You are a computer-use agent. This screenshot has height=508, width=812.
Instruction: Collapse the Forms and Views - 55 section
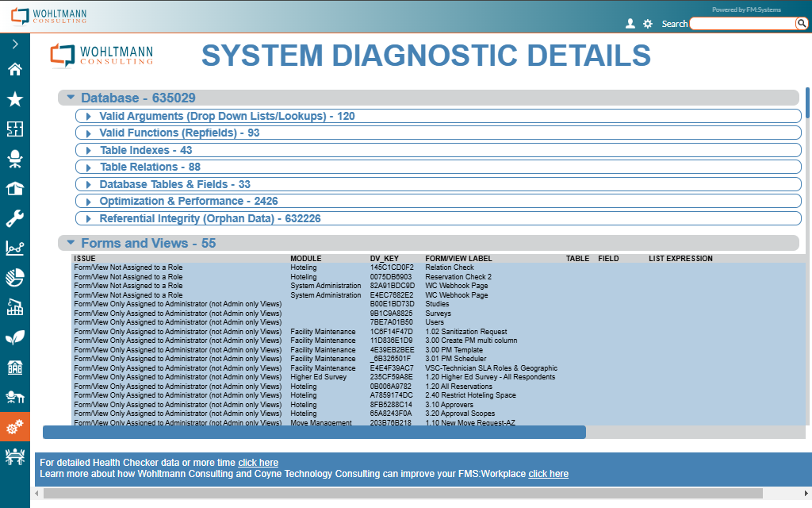pyautogui.click(x=71, y=243)
